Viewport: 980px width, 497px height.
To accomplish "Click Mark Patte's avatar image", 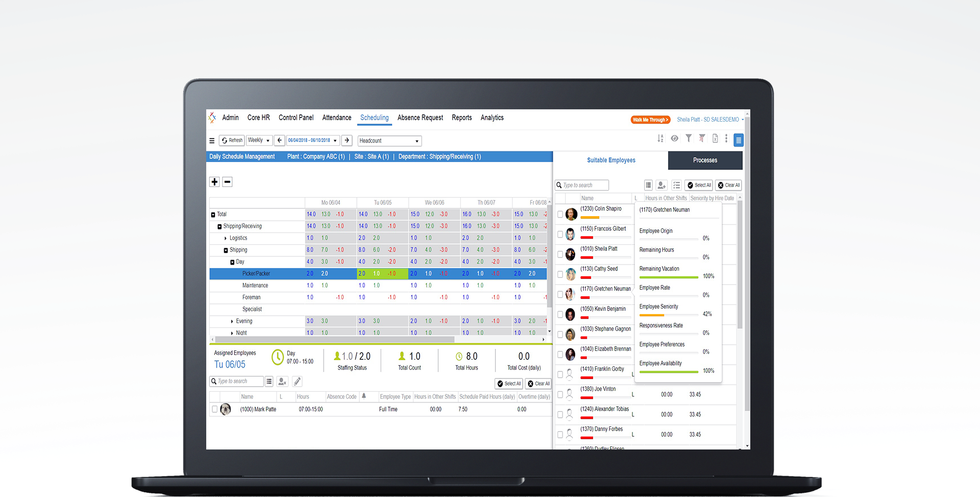I will [x=226, y=409].
